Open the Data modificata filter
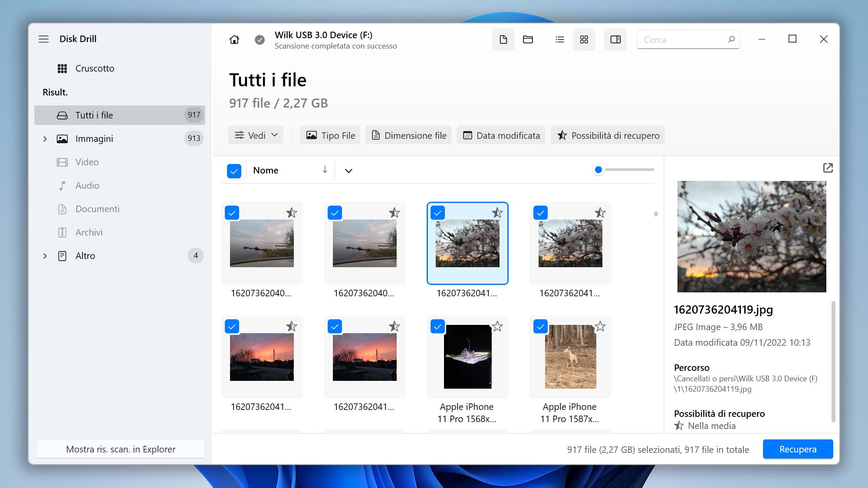 click(501, 135)
